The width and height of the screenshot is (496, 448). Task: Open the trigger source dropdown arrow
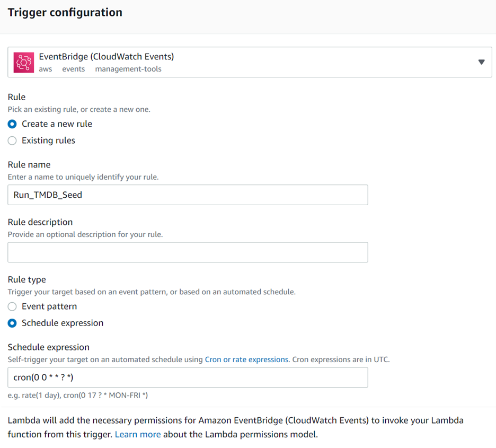(482, 62)
